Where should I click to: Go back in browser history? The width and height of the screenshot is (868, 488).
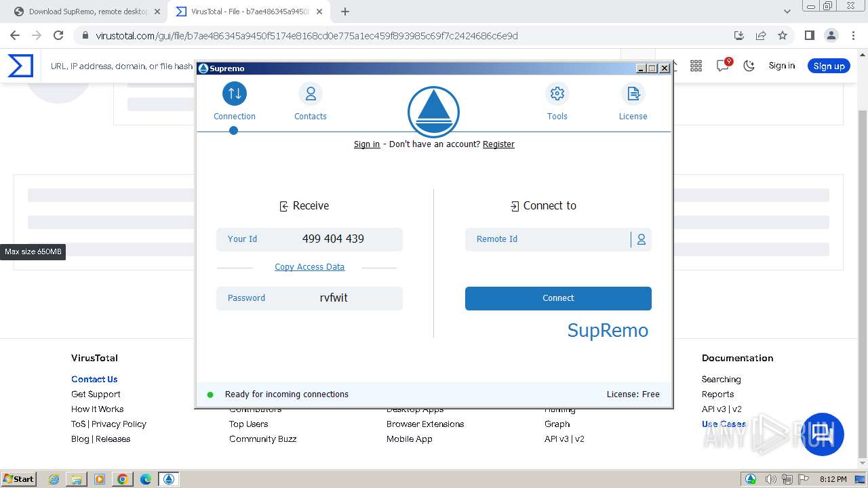[15, 35]
